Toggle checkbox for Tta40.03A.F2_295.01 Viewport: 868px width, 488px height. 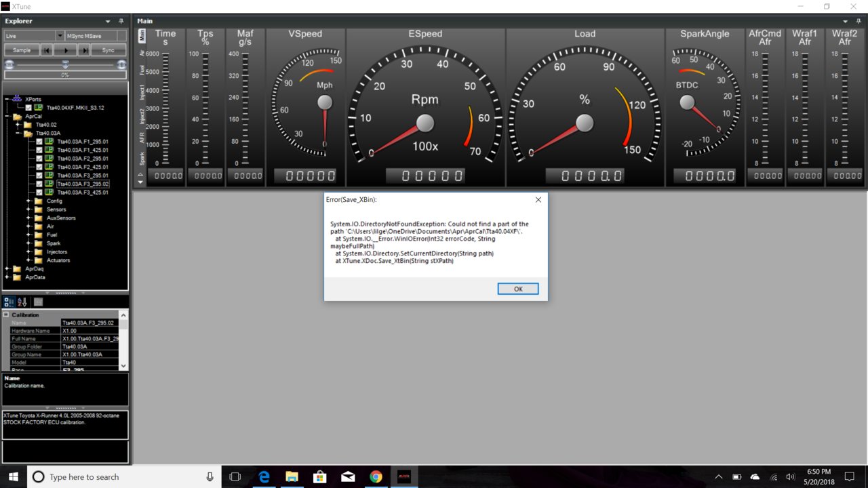39,159
